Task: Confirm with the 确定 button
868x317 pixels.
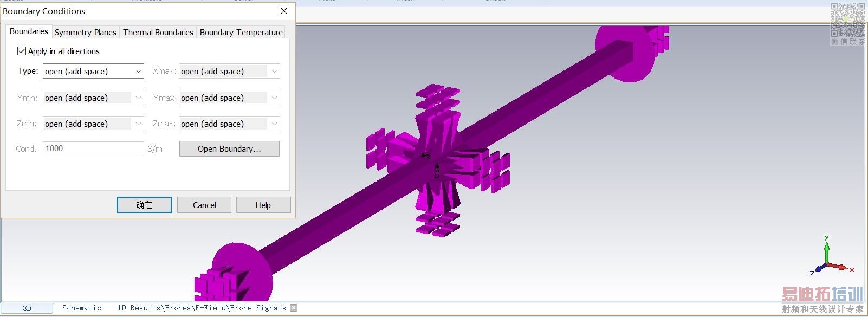Action: pos(144,205)
